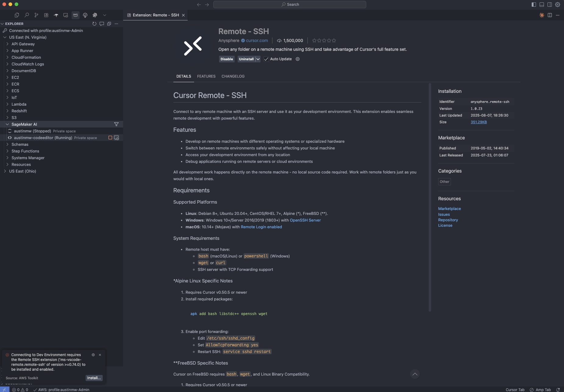Go back with the navigation arrow

[x=199, y=5]
